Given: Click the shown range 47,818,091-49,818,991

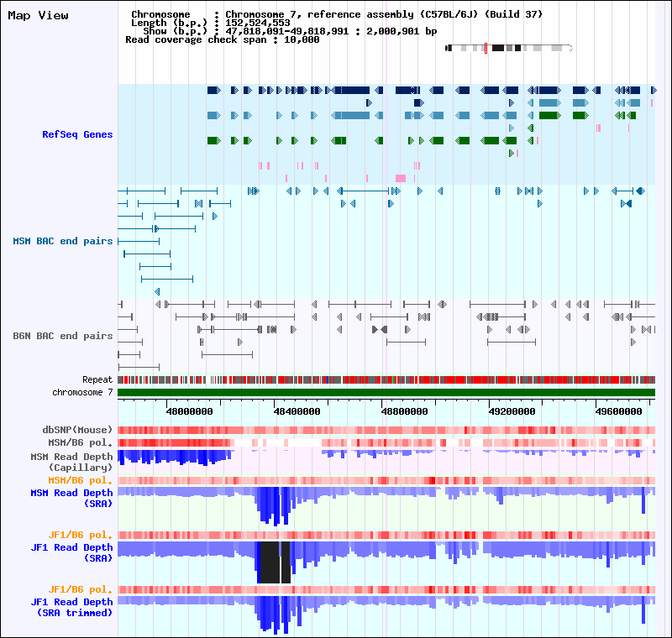Looking at the screenshot, I should click(287, 31).
